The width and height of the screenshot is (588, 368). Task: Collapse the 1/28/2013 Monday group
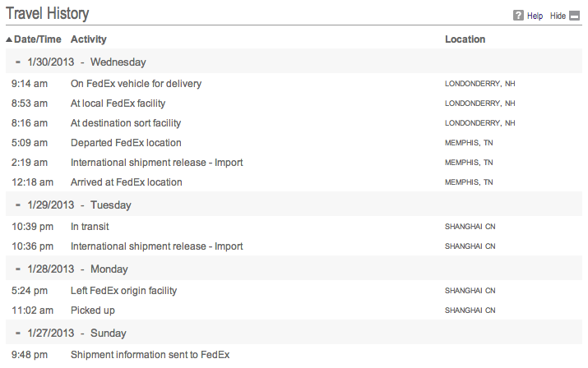pyautogui.click(x=18, y=269)
